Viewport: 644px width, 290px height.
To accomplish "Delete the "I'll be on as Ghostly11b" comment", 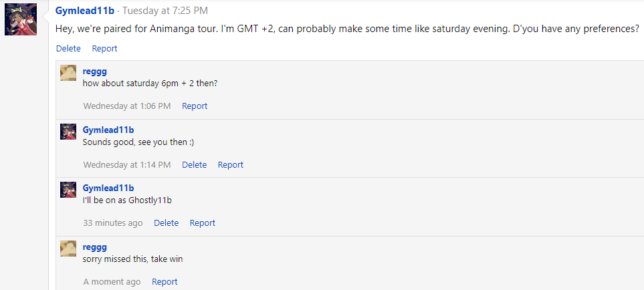I will pyautogui.click(x=166, y=223).
